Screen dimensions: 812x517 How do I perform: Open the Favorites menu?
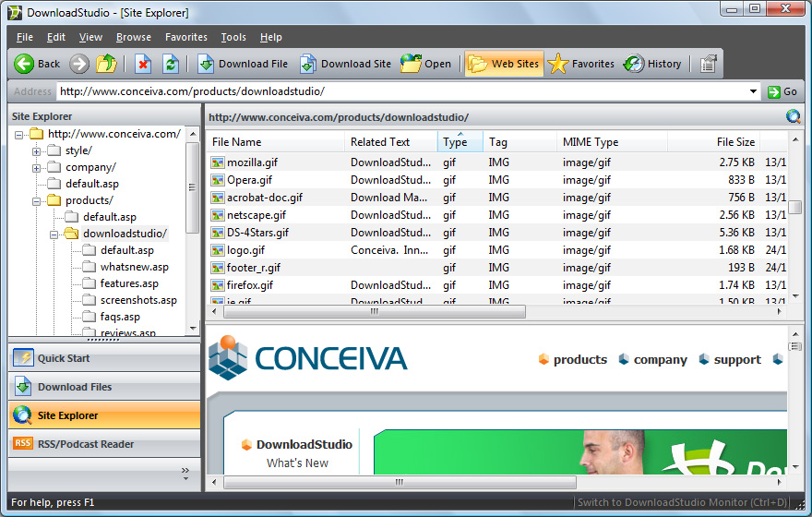pos(185,37)
